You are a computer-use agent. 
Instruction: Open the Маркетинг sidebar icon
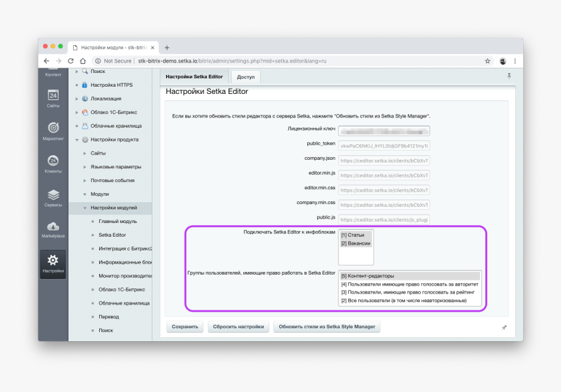pyautogui.click(x=53, y=128)
